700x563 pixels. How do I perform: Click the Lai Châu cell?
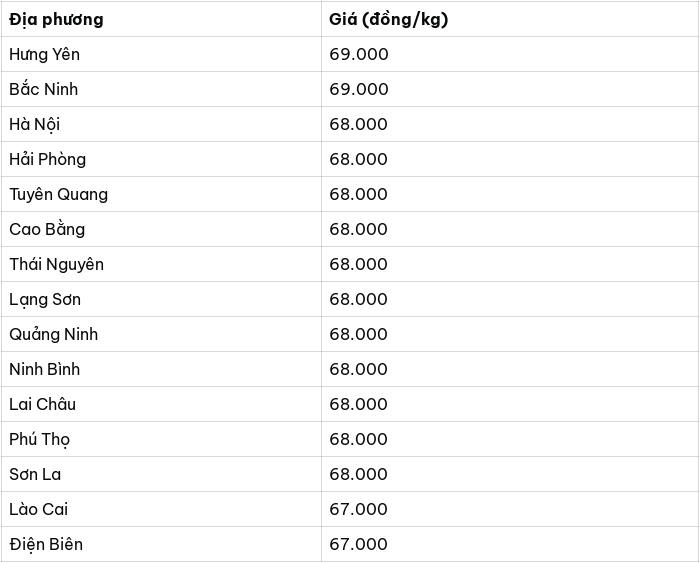(x=161, y=404)
